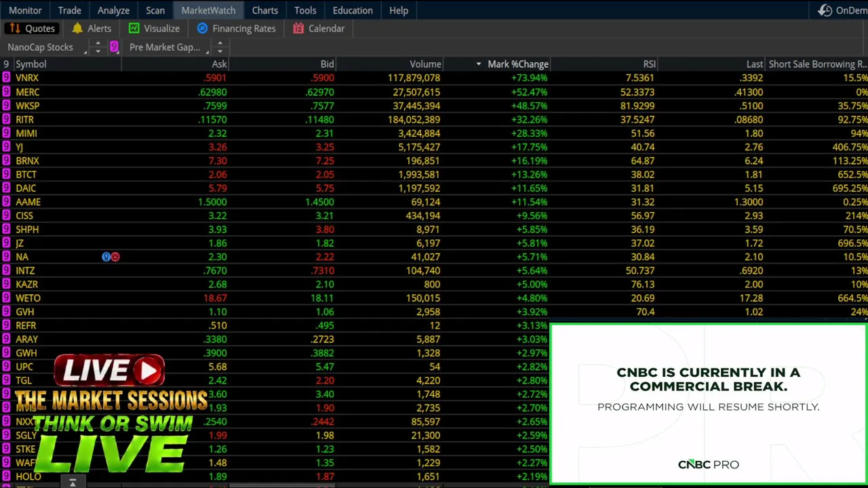Switch to the Financing Rates sub-tab
Viewport: 868px width, 488px height.
coord(237,28)
